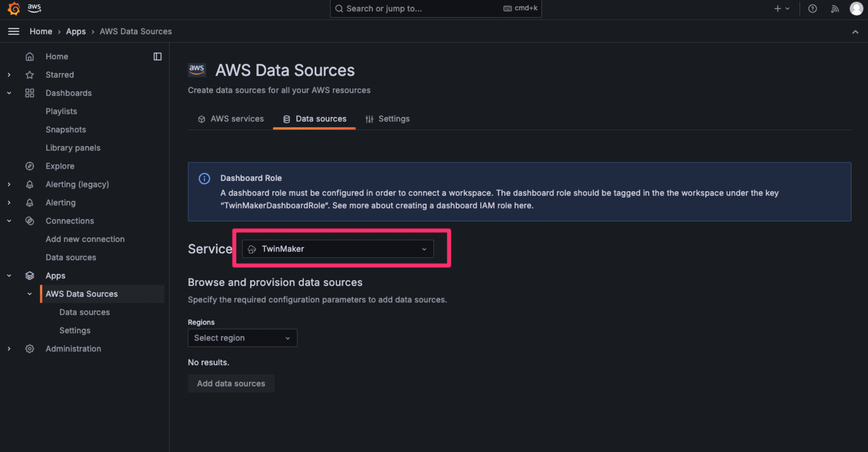
Task: Click the "No results." text
Action: (208, 362)
